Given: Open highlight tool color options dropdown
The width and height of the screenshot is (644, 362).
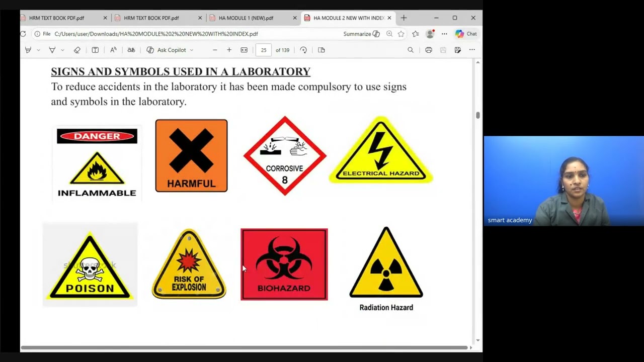Looking at the screenshot, I should (x=38, y=50).
